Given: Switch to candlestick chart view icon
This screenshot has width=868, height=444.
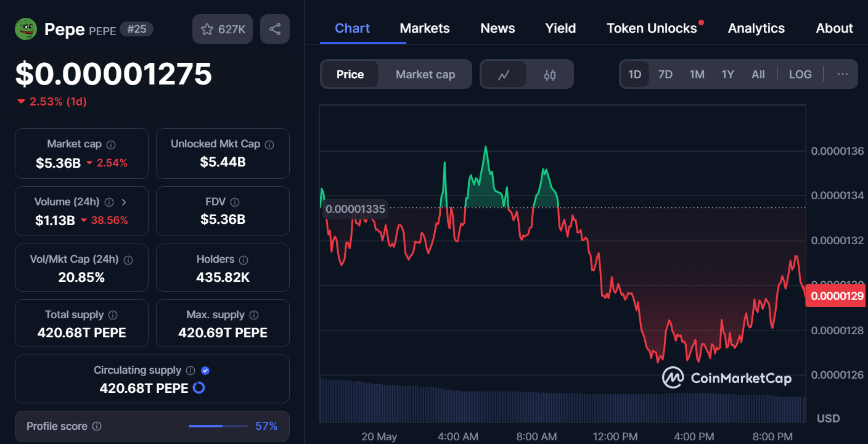Looking at the screenshot, I should pyautogui.click(x=550, y=75).
